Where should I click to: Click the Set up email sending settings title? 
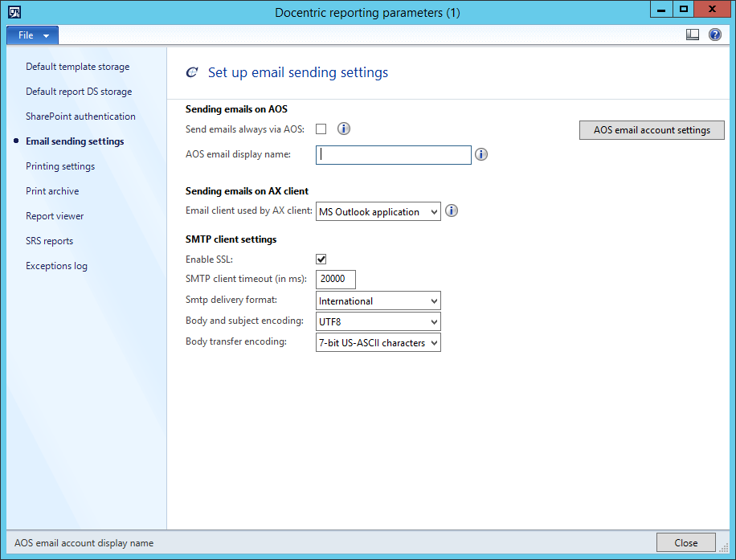coord(298,72)
